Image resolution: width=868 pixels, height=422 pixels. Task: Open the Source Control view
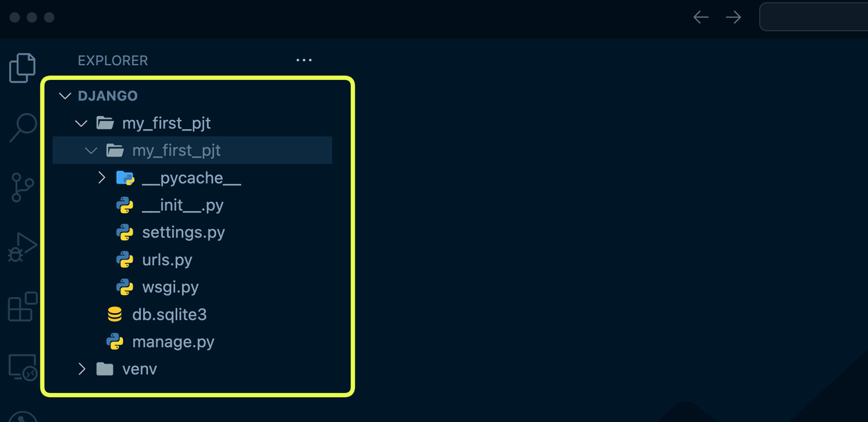22,186
